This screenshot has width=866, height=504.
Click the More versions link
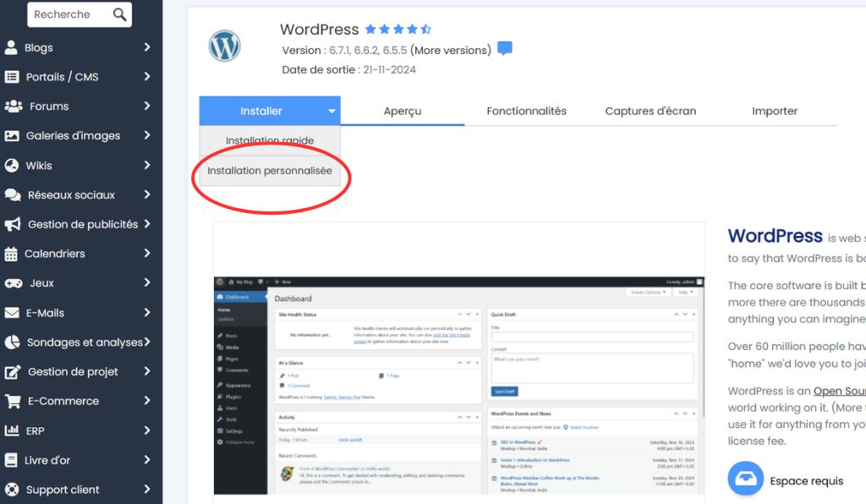450,50
